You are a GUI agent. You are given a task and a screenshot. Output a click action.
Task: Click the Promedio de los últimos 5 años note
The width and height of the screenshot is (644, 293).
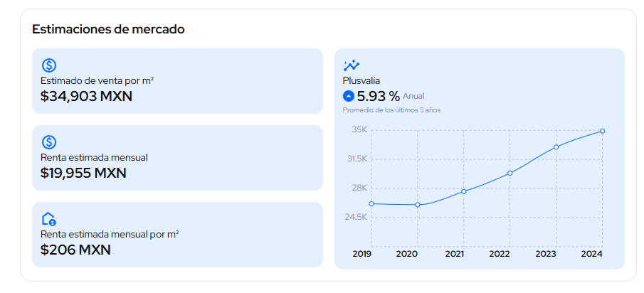[391, 110]
